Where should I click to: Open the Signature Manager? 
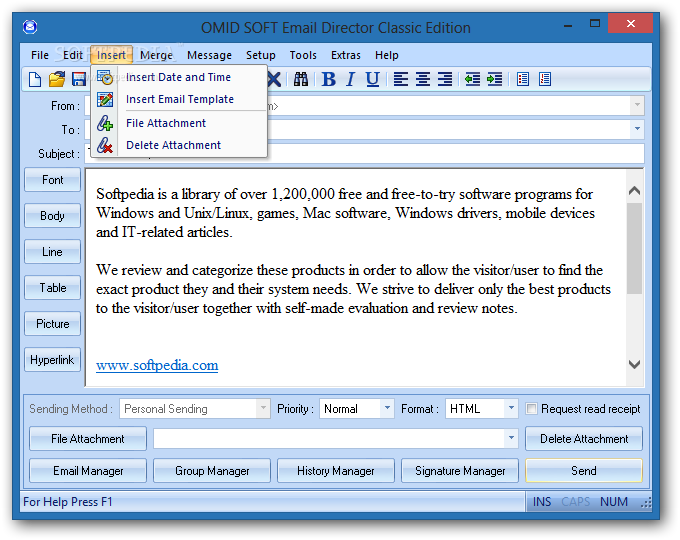coord(460,471)
